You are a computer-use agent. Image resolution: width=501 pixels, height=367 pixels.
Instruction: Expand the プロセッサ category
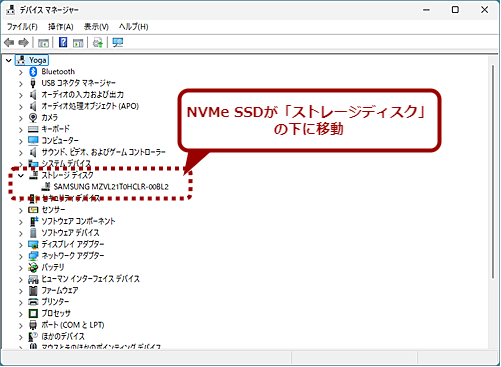click(x=21, y=314)
